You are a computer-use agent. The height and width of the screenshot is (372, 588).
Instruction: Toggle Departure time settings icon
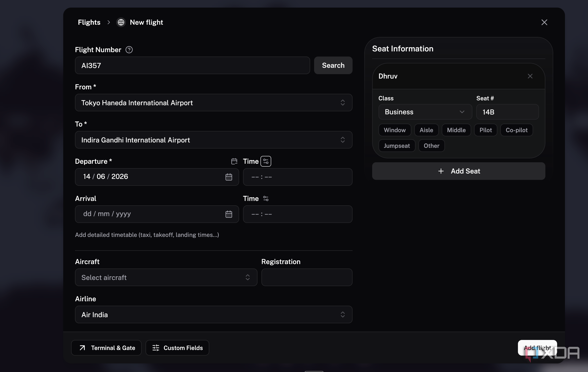point(266,161)
